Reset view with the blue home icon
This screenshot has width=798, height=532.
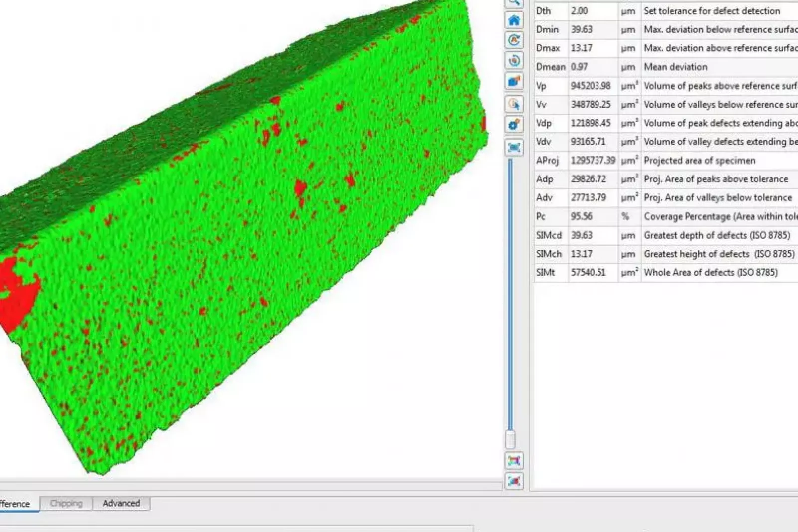coord(514,20)
